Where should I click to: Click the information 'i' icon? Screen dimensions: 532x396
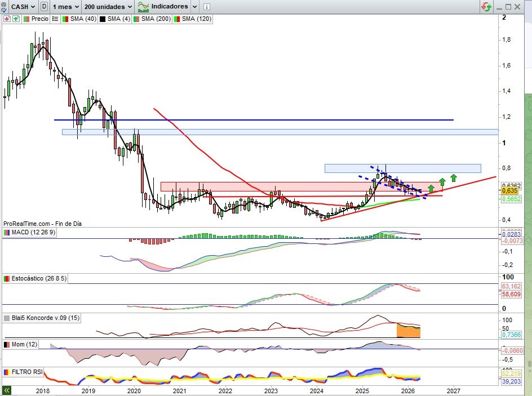point(207,6)
